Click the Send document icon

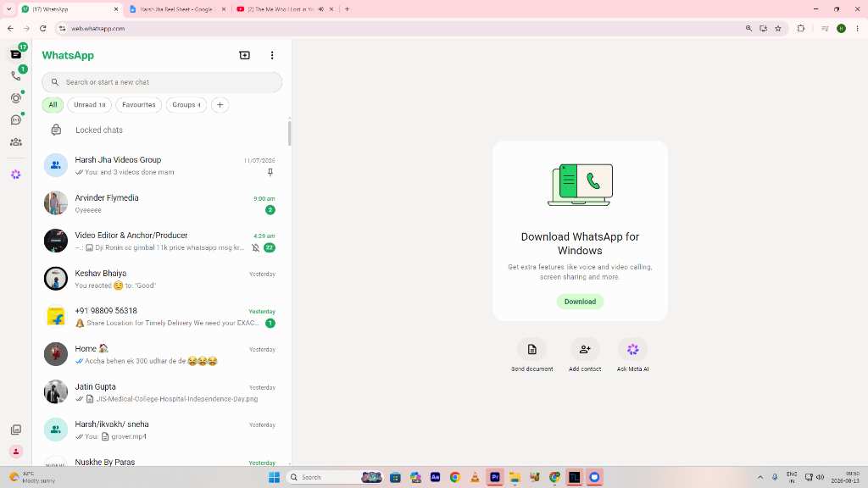click(532, 349)
